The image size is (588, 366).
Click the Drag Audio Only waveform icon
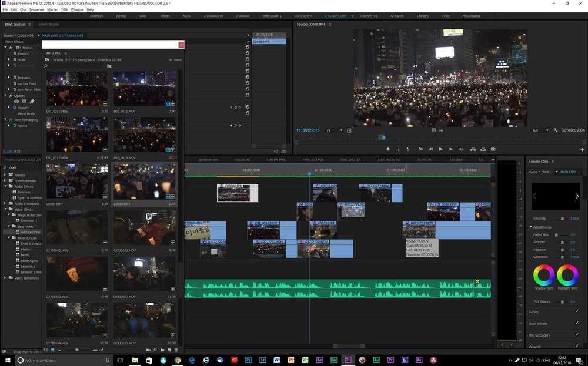[441, 130]
